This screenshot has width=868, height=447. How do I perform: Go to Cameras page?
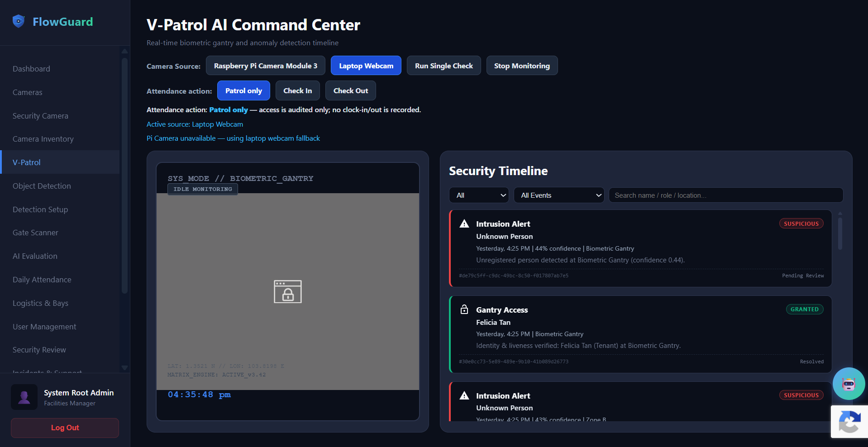(60, 92)
